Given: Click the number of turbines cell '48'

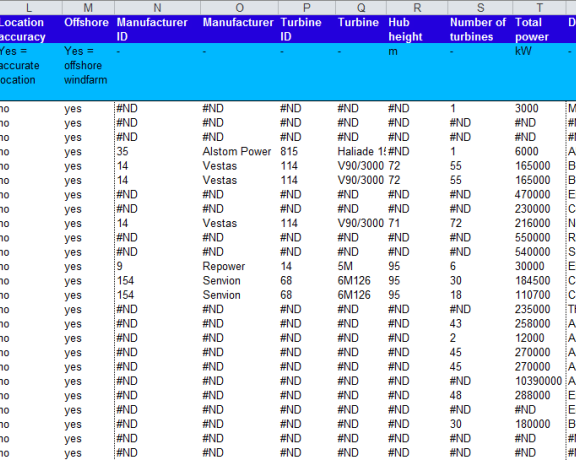Looking at the screenshot, I should coord(480,395).
